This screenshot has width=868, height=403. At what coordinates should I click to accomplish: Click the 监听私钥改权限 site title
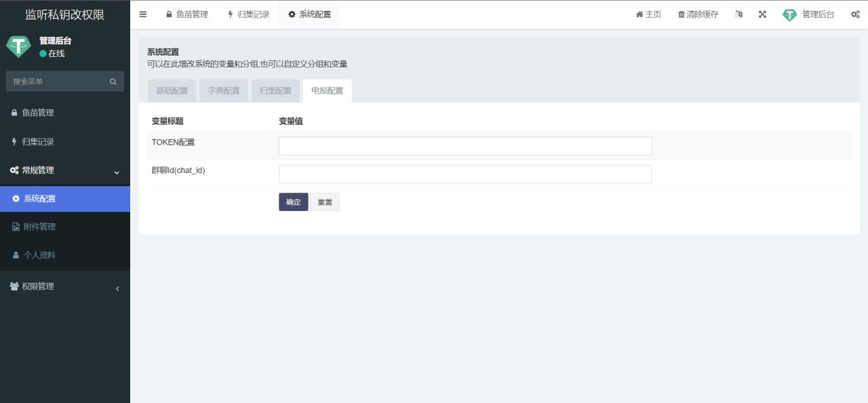click(x=65, y=14)
